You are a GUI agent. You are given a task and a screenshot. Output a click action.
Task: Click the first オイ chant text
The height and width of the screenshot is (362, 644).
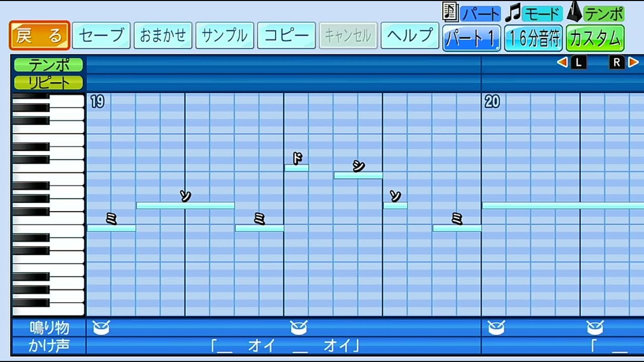[262, 345]
